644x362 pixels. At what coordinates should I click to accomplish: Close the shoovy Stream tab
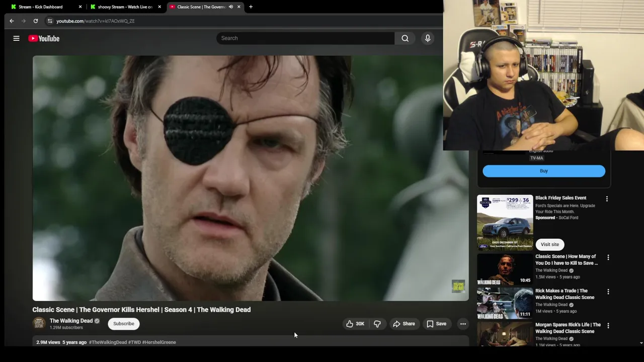pyautogui.click(x=159, y=7)
